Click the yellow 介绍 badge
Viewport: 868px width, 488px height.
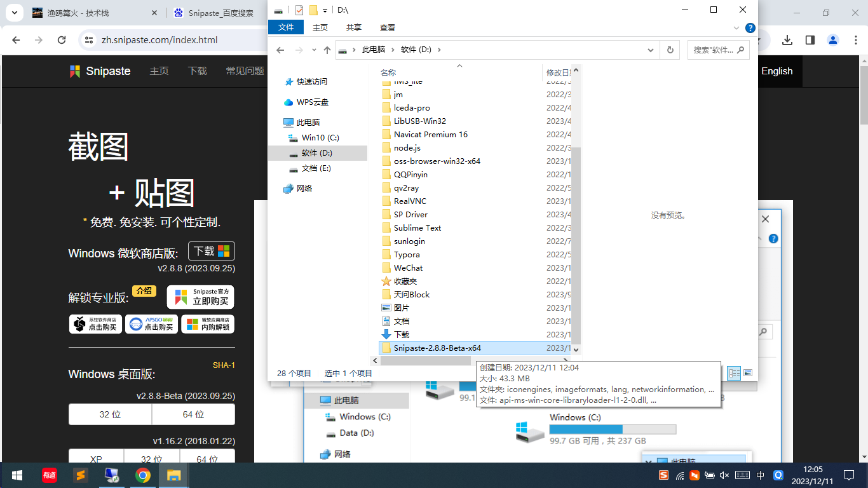144,290
